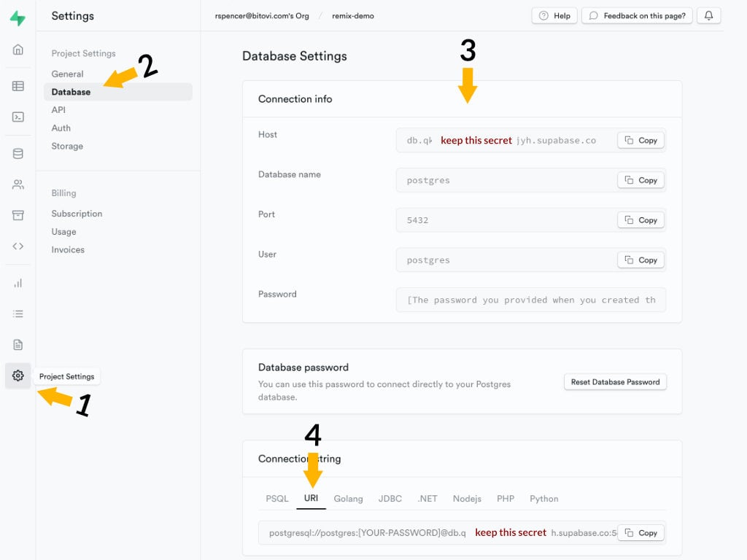Click the Reset Database Password button
Screen dimensions: 747x560
615,381
